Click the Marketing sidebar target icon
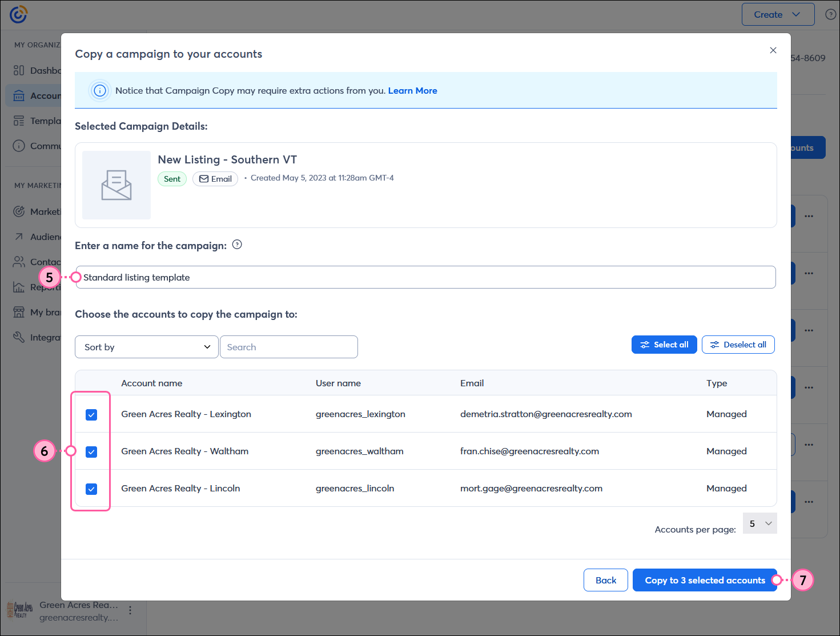Screen dimensions: 840x636 coord(19,211)
